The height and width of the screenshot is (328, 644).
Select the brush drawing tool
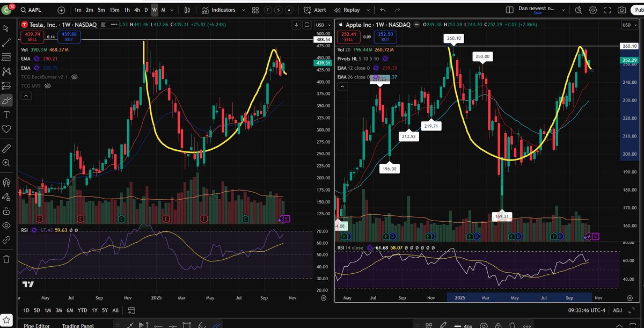6,100
